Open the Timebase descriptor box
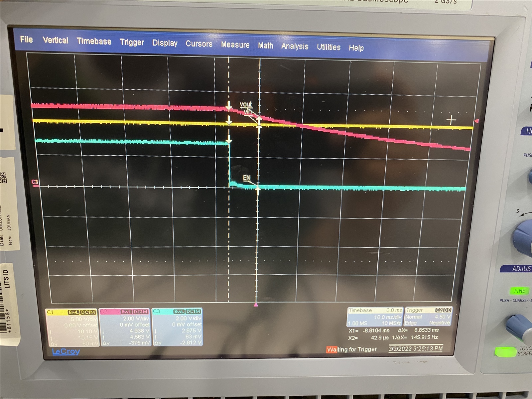The width and height of the screenshot is (532, 399). (x=375, y=317)
